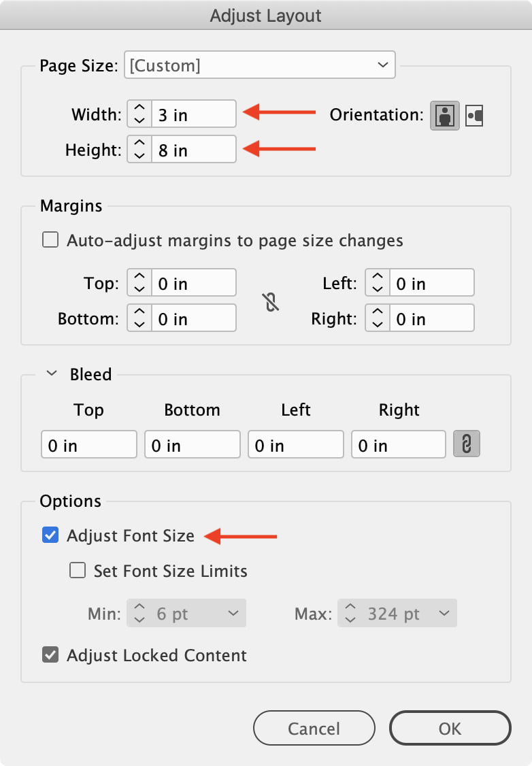Check Set Font Size Limits
Screen dimensions: 532x766
click(78, 571)
